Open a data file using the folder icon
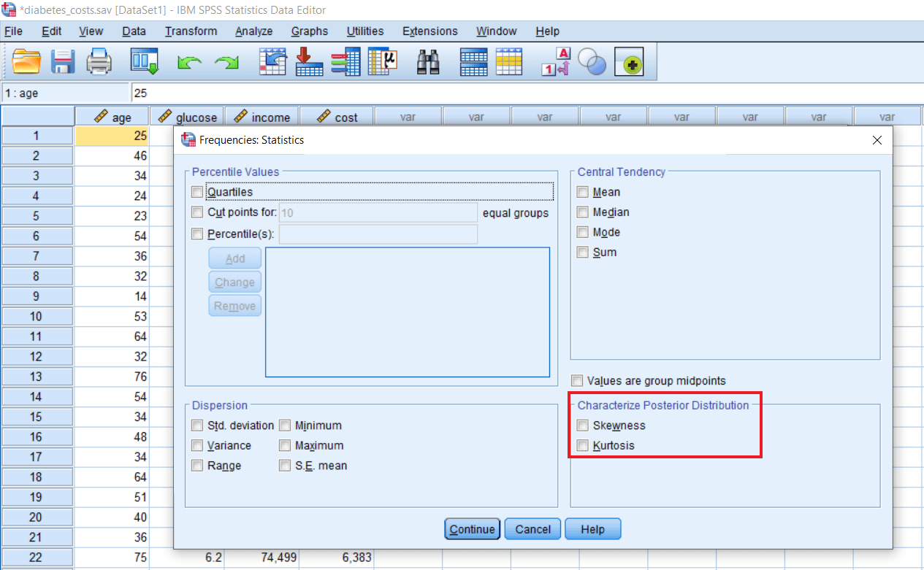The image size is (924, 570). pos(26,62)
